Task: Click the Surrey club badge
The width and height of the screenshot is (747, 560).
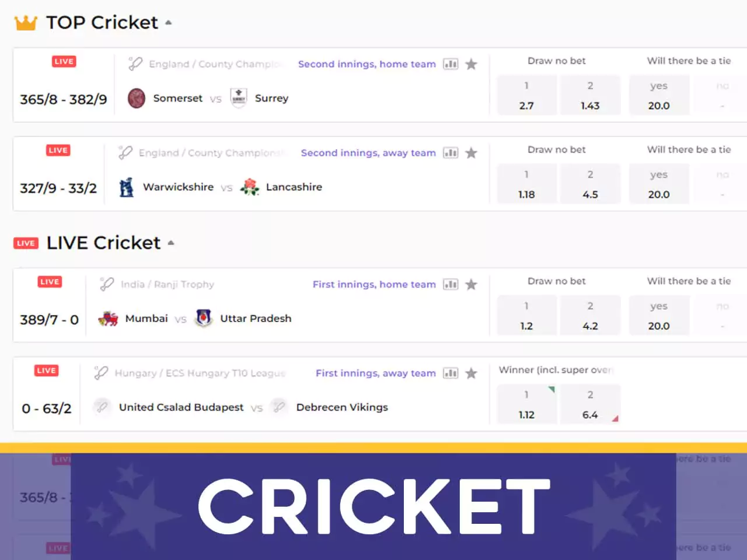Action: click(239, 97)
